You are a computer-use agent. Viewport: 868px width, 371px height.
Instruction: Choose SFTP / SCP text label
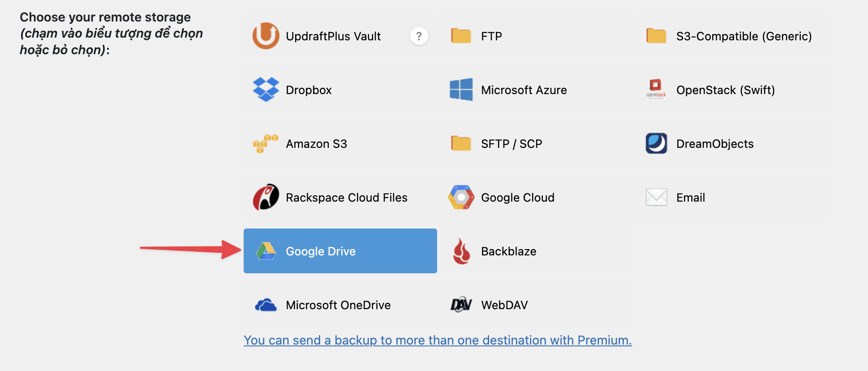[511, 144]
